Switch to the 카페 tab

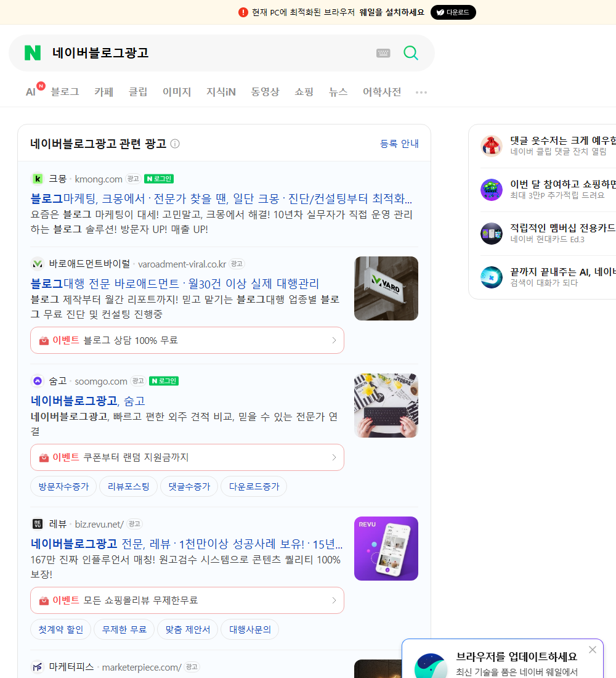coord(103,92)
